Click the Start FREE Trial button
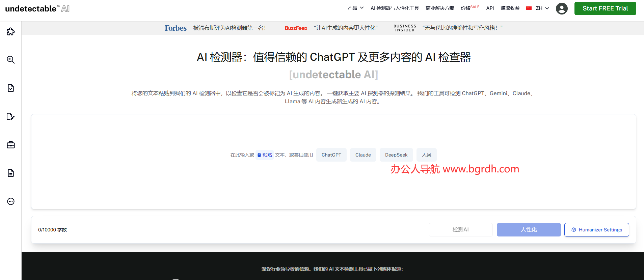 tap(605, 8)
